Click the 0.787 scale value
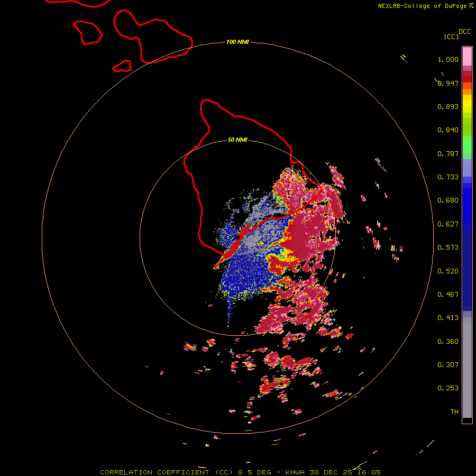476x476 pixels. [x=448, y=153]
